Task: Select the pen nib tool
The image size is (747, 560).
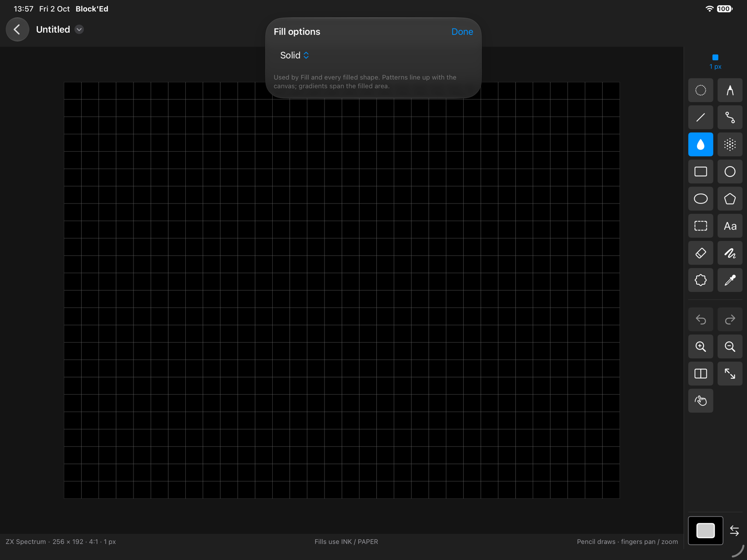Action: [x=730, y=90]
